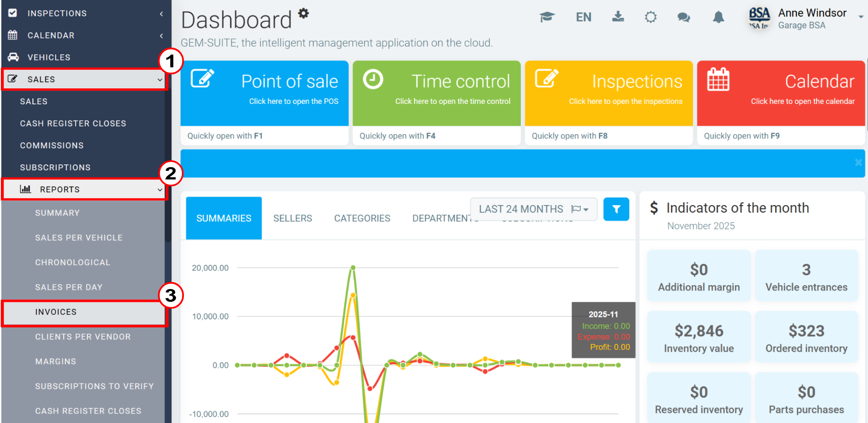Expand the Inspections sidebar menu
This screenshot has height=423, width=868.
[x=84, y=13]
